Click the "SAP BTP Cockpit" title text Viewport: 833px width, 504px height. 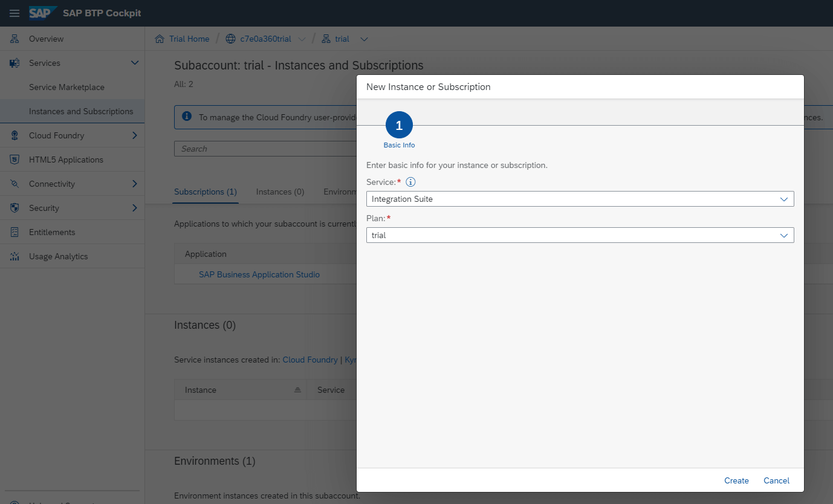coord(102,13)
